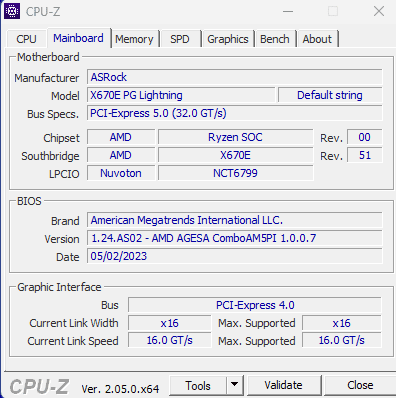Click the Validate button
Image resolution: width=396 pixels, height=398 pixels.
point(283,386)
